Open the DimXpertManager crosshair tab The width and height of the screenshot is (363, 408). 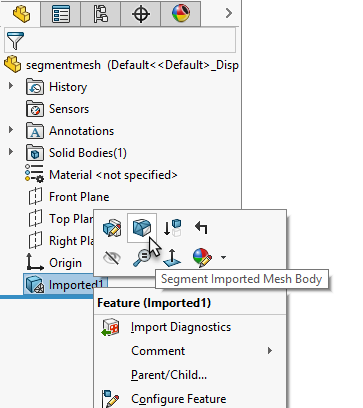coord(141,14)
